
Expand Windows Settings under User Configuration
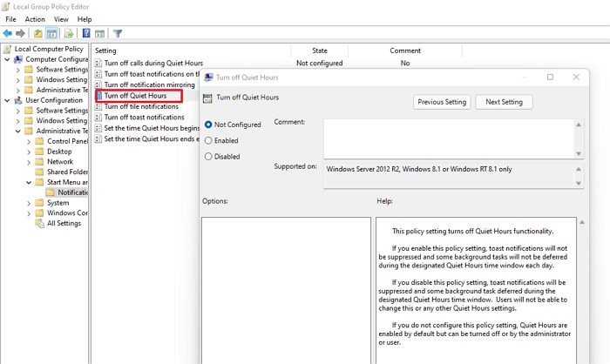18,121
